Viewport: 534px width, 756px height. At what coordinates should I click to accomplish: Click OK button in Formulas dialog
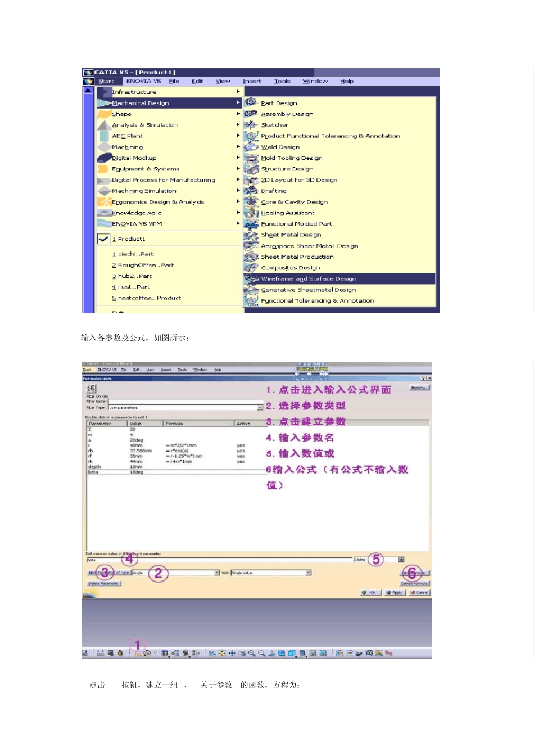(371, 592)
